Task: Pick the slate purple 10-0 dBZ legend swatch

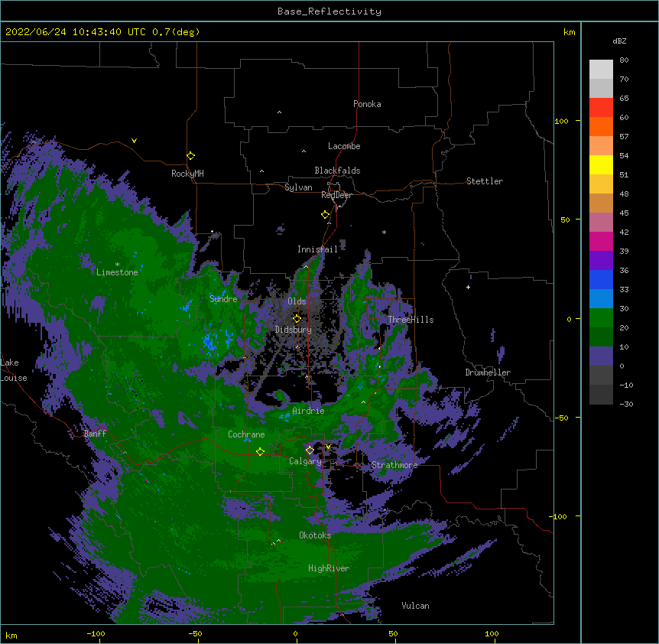Action: click(601, 356)
